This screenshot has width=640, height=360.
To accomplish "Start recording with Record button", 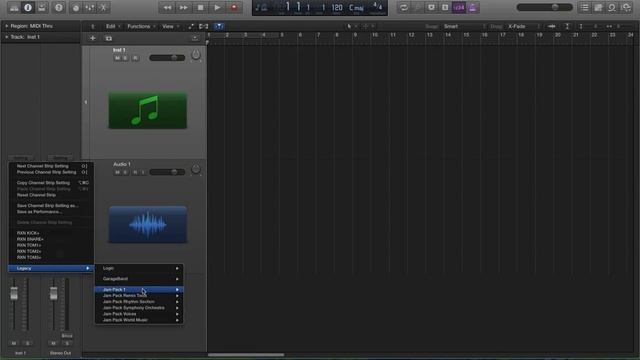I will [234, 7].
